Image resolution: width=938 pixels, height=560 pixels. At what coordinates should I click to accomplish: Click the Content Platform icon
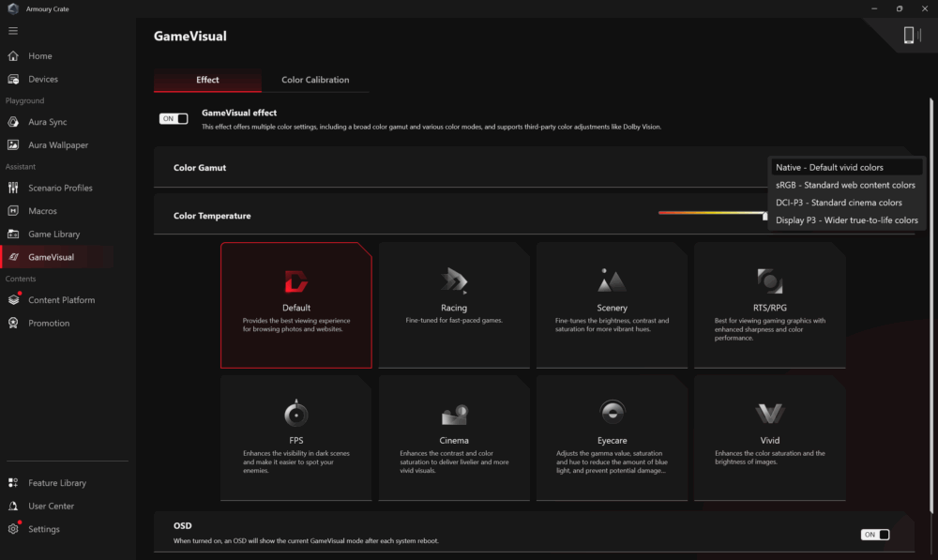(x=13, y=300)
